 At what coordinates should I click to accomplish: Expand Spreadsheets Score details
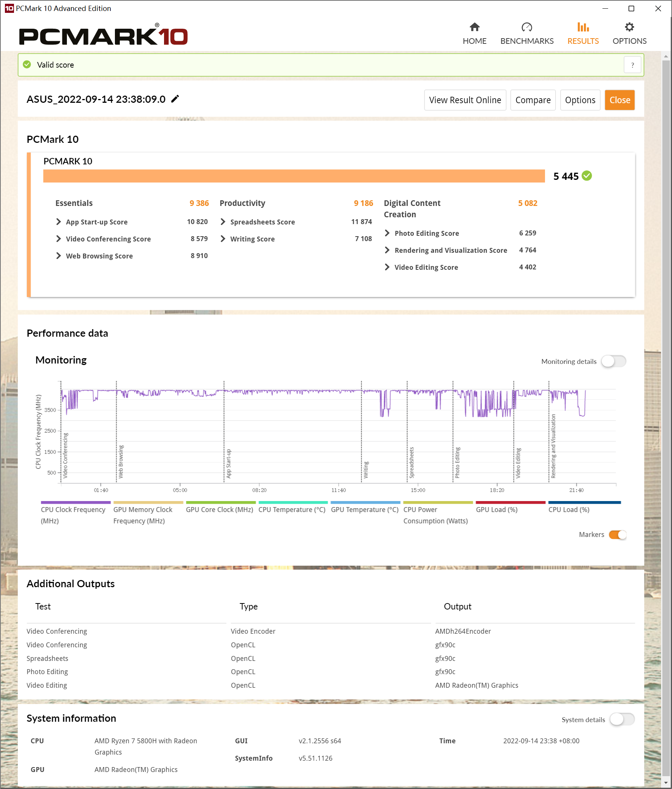coord(223,221)
